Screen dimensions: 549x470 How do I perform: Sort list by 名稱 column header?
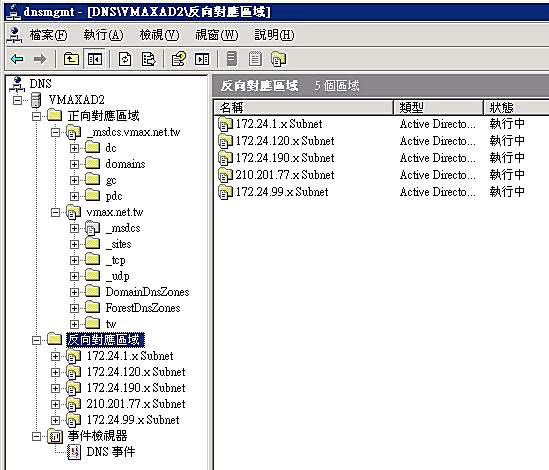click(x=303, y=108)
